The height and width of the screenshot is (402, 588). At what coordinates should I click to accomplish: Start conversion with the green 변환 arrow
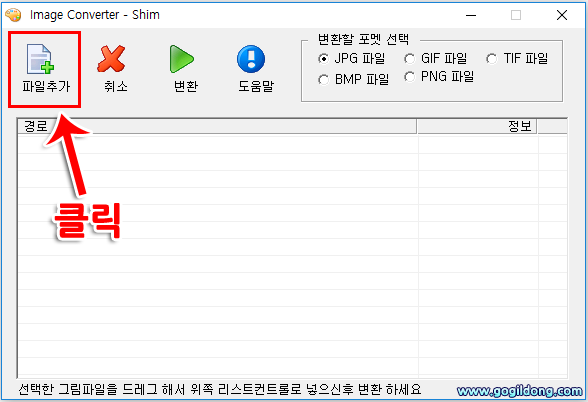[182, 59]
